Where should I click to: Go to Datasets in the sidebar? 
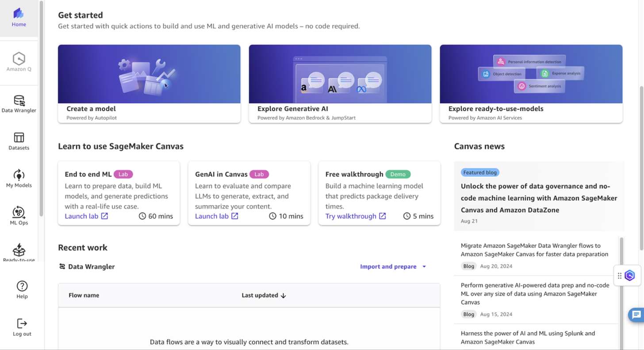(x=19, y=141)
